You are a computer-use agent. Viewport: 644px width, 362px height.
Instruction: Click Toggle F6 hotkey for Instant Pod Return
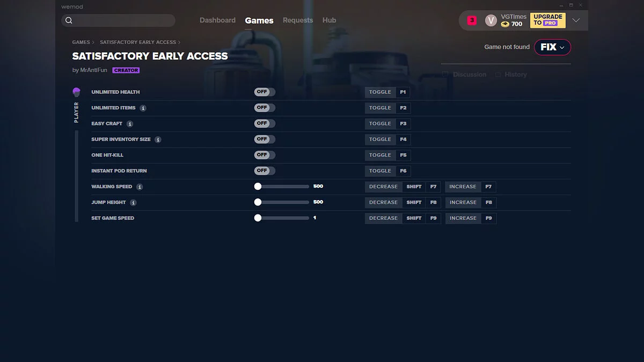tap(387, 171)
